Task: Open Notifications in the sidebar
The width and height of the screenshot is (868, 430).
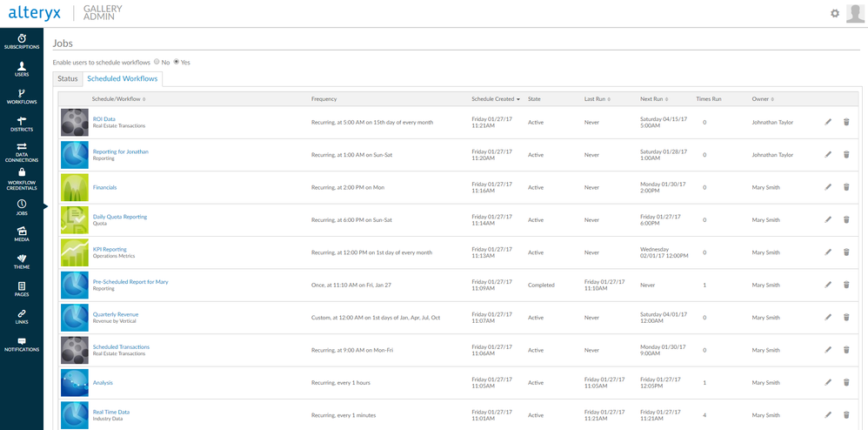Action: pyautogui.click(x=22, y=345)
